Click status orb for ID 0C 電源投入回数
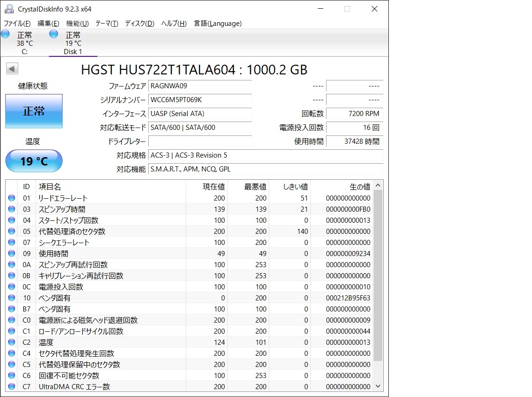Viewport: 532px width, 397px height. click(12, 286)
